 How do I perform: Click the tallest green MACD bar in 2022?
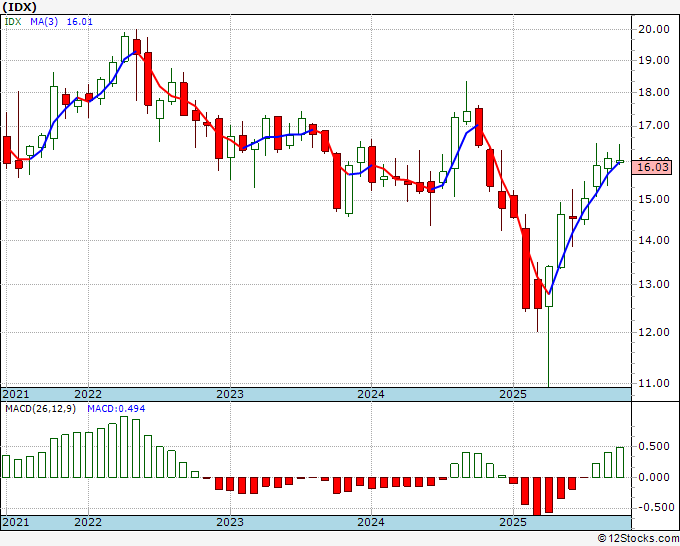click(x=124, y=447)
